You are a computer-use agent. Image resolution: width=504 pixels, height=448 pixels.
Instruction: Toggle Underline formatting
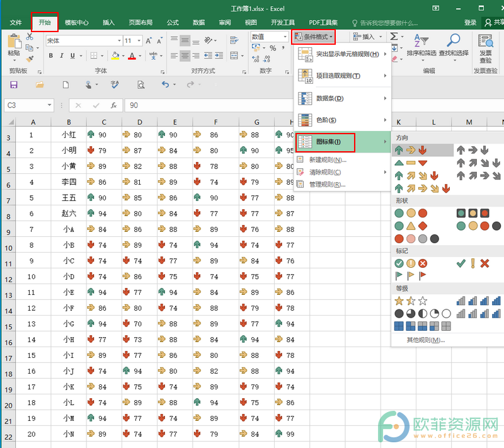tap(72, 55)
